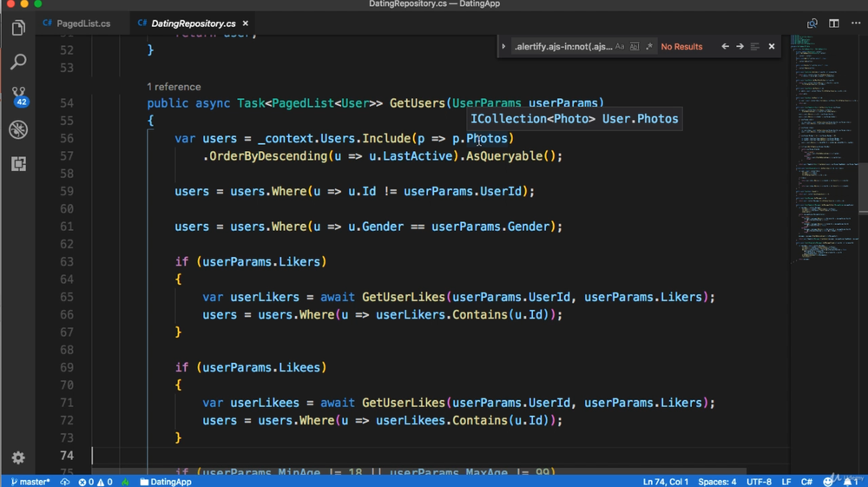The image size is (868, 487).
Task: Select the DatingRepository.cs tab
Action: [194, 23]
